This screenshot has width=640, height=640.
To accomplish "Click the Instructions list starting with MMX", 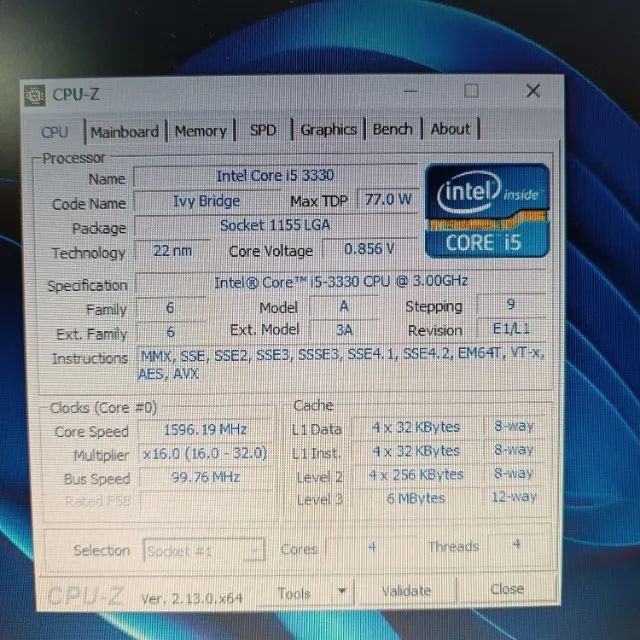I will pyautogui.click(x=342, y=364).
